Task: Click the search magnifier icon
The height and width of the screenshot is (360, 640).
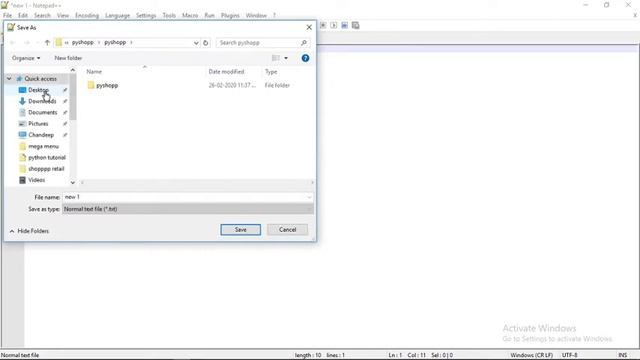Action: tap(304, 42)
